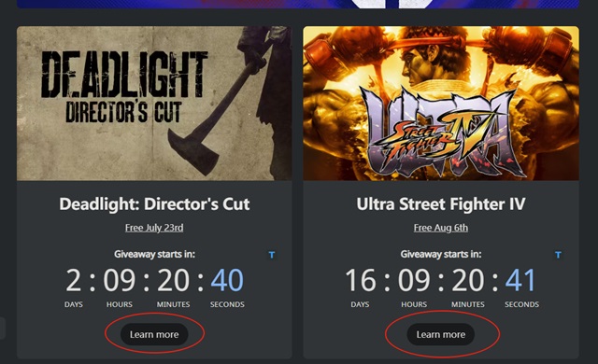Screen dimensions: 598x364
Task: Click the blue T icon in Deadlight card
Action: click(272, 255)
